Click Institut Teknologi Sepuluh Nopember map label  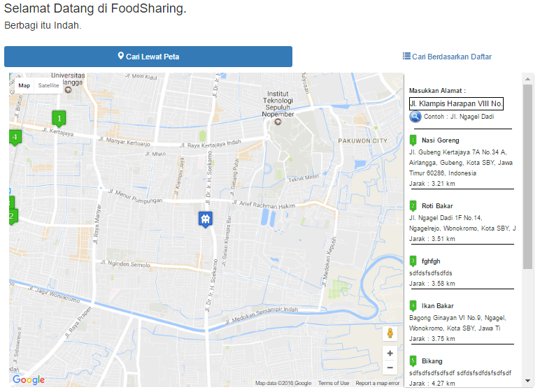(x=278, y=104)
